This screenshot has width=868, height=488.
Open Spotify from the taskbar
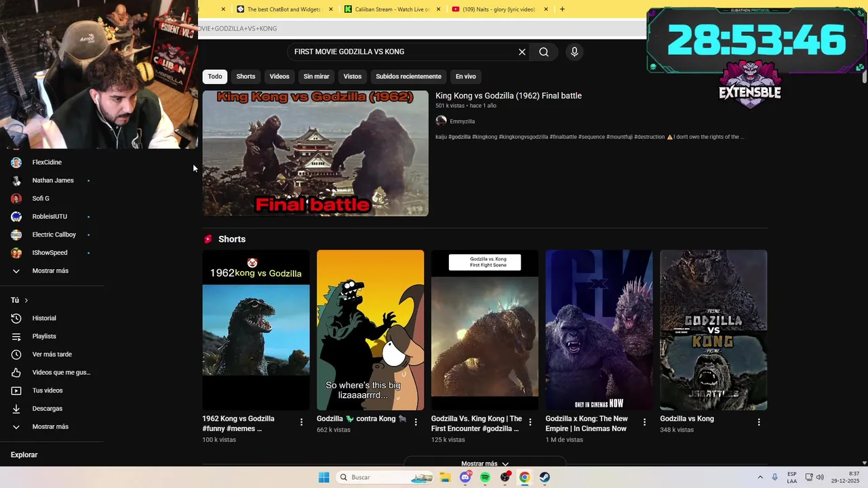(485, 477)
